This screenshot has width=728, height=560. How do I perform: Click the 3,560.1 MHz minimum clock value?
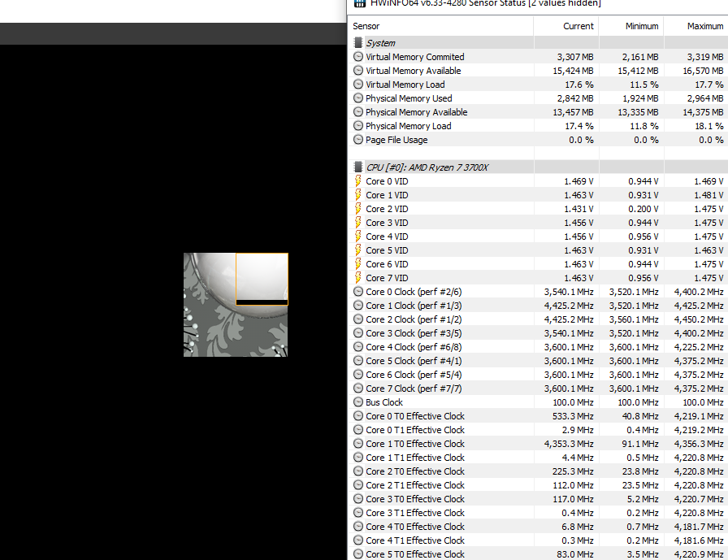click(x=634, y=319)
